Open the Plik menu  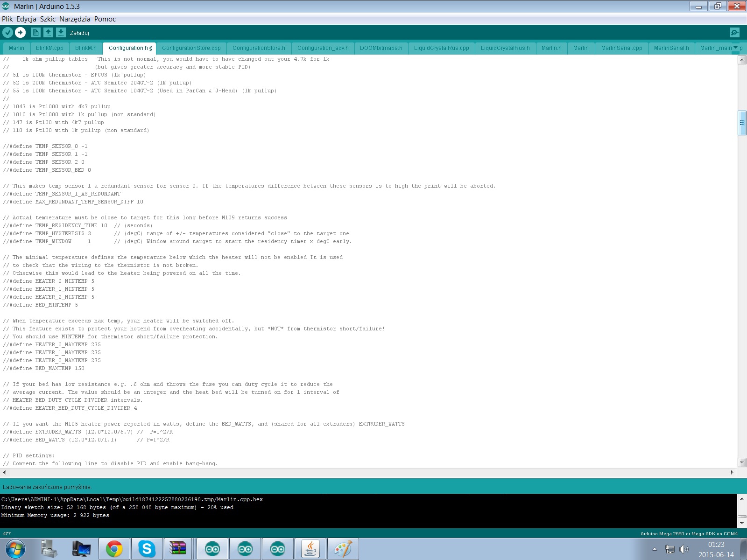point(7,19)
